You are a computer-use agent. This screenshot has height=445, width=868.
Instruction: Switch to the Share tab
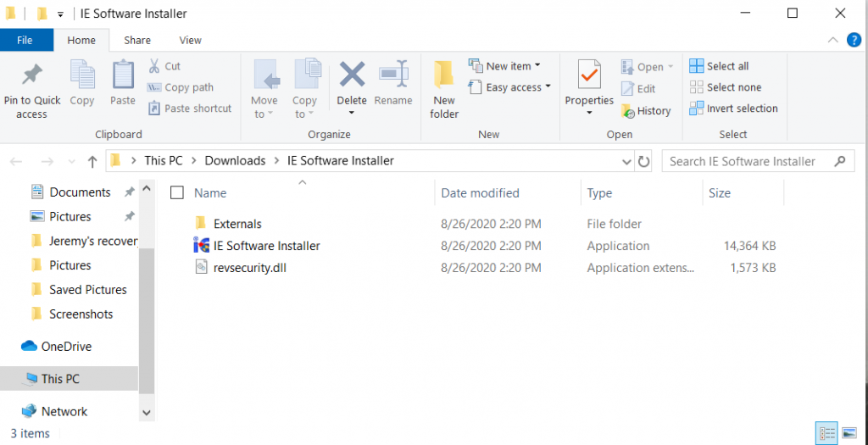coord(137,40)
